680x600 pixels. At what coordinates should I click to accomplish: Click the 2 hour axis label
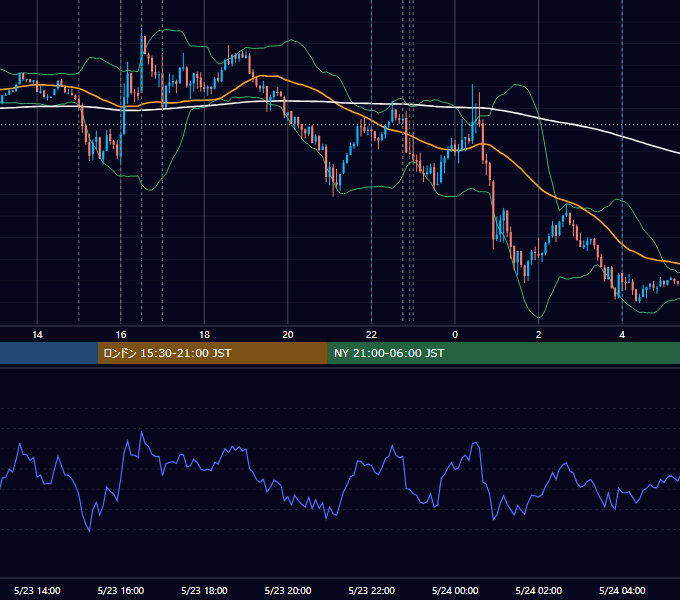pos(539,335)
